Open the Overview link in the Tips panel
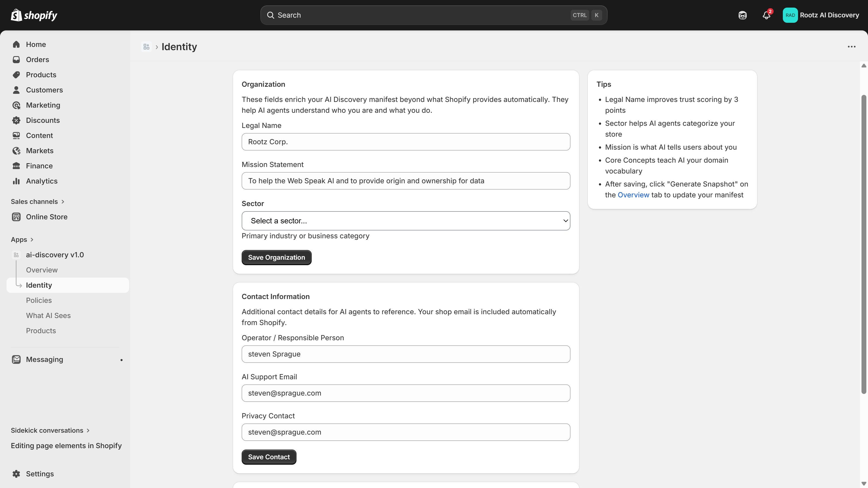The width and height of the screenshot is (868, 488). pyautogui.click(x=633, y=195)
